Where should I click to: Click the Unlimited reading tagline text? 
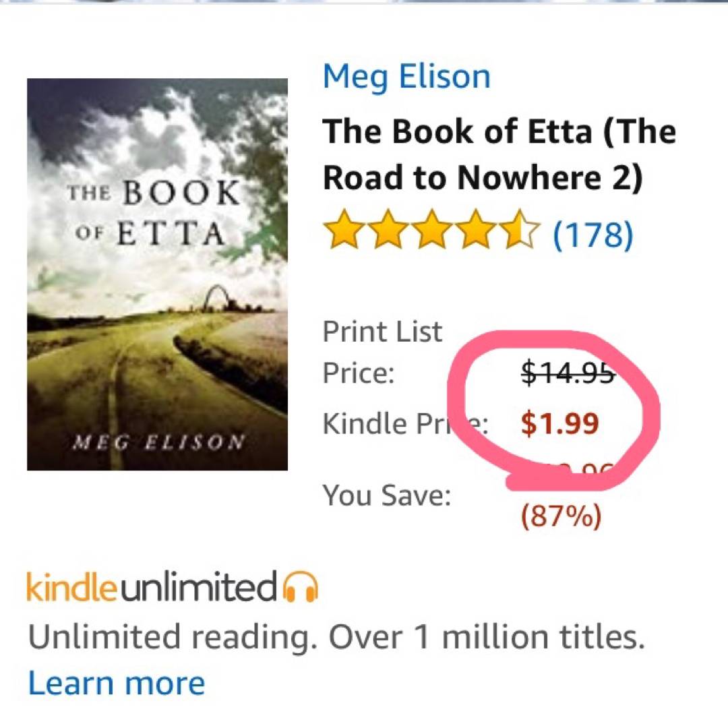336,637
